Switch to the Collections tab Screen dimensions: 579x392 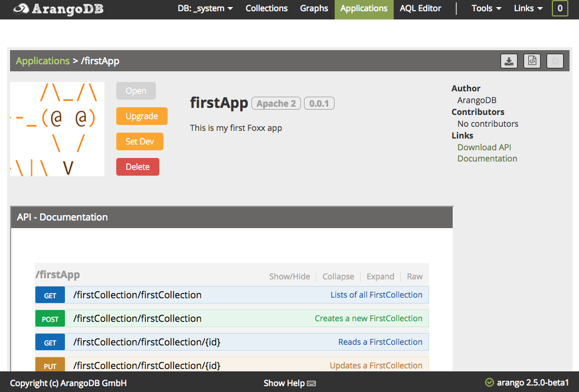coord(267,9)
